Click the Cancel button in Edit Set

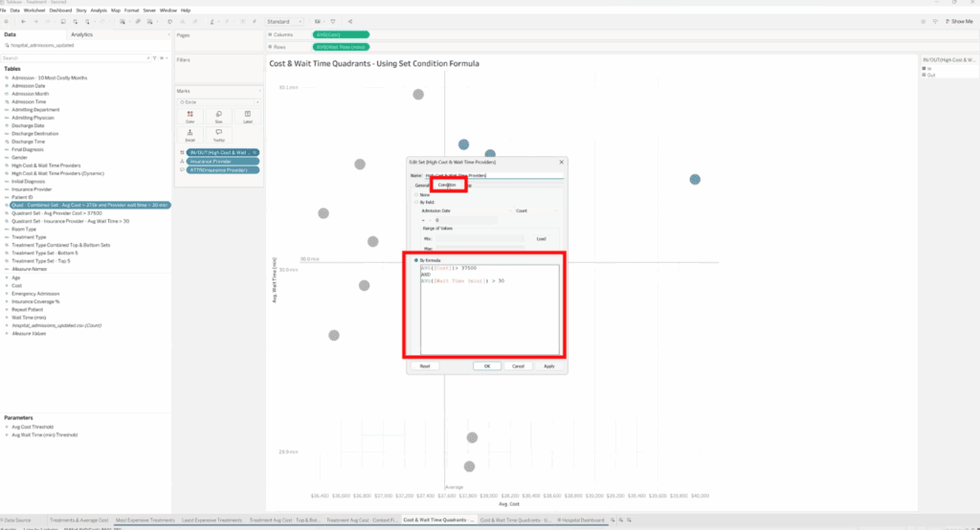pos(518,366)
